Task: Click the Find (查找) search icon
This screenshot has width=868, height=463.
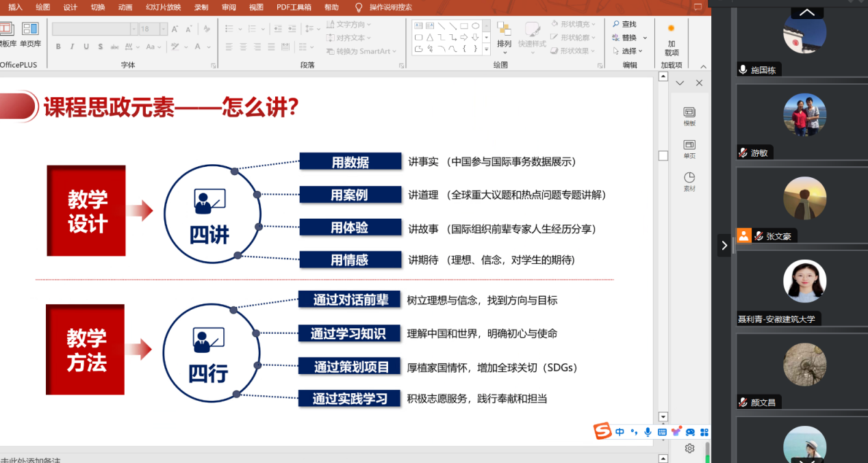Action: [616, 24]
